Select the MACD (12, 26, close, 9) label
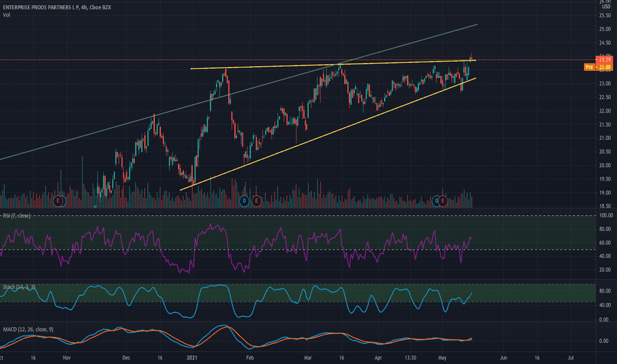 (28, 330)
